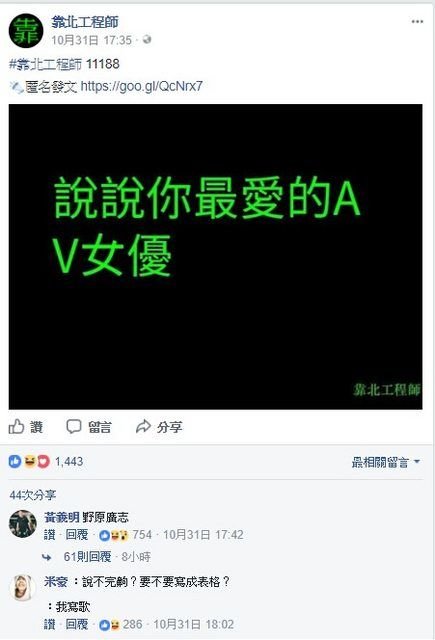This screenshot has height=640, width=435.
Task: Open 米麥's profile picture
Action: point(23,588)
